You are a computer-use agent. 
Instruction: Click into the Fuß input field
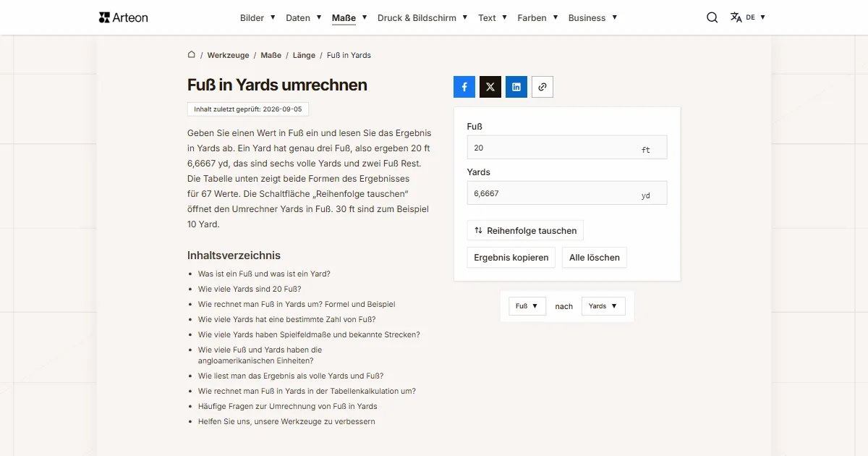point(567,147)
